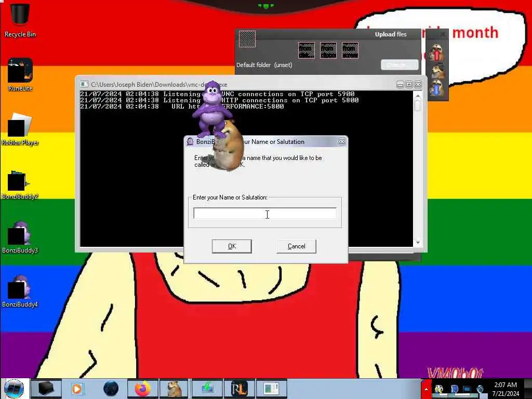Select the BonziBuddy3 desktop shortcut

pyautogui.click(x=20, y=237)
